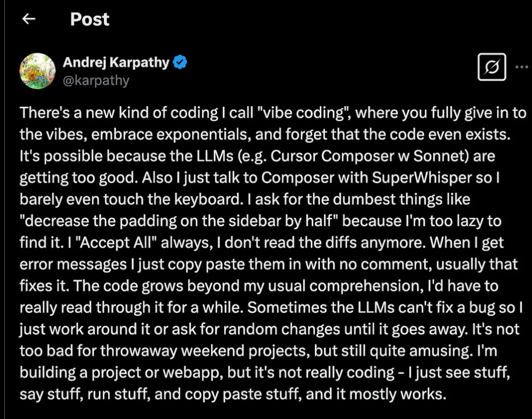Open Grok actions on this post
Viewport: 532px width, 419px height.
491,66
